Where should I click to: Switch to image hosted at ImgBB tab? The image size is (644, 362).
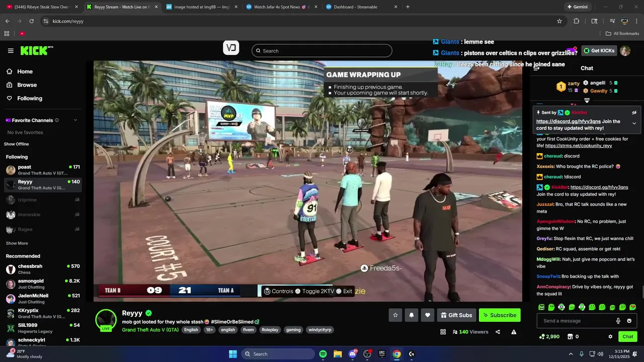[201, 7]
